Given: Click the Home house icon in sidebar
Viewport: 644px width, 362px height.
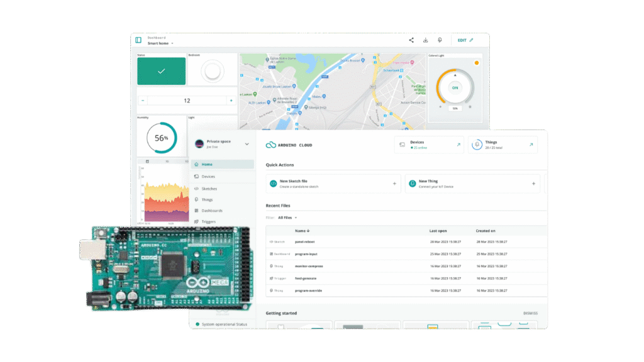Looking at the screenshot, I should [196, 164].
